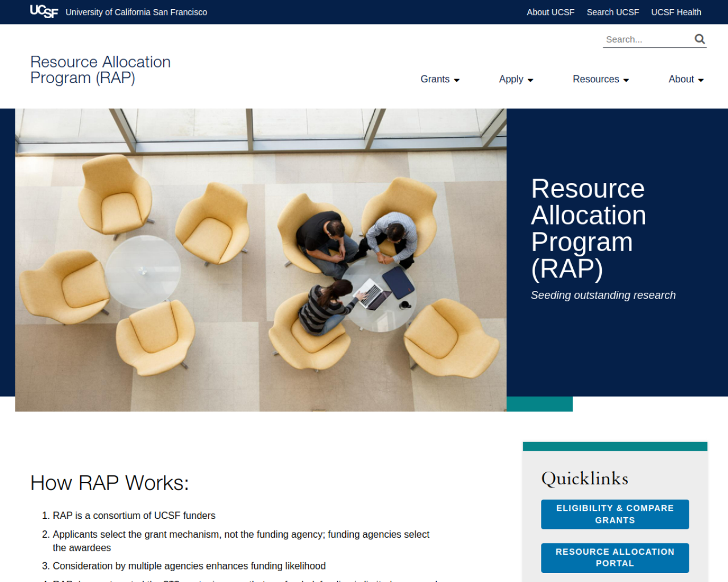
Task: Focus the Search... input field
Action: [x=647, y=39]
